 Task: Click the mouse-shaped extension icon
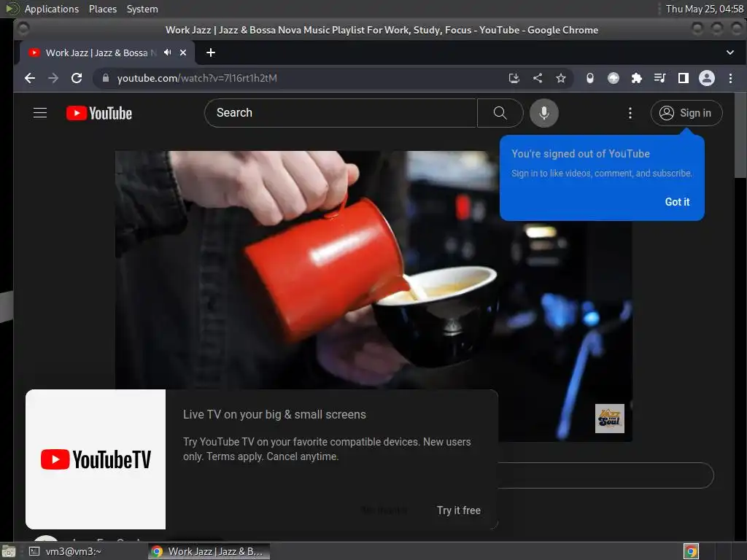[x=589, y=78]
